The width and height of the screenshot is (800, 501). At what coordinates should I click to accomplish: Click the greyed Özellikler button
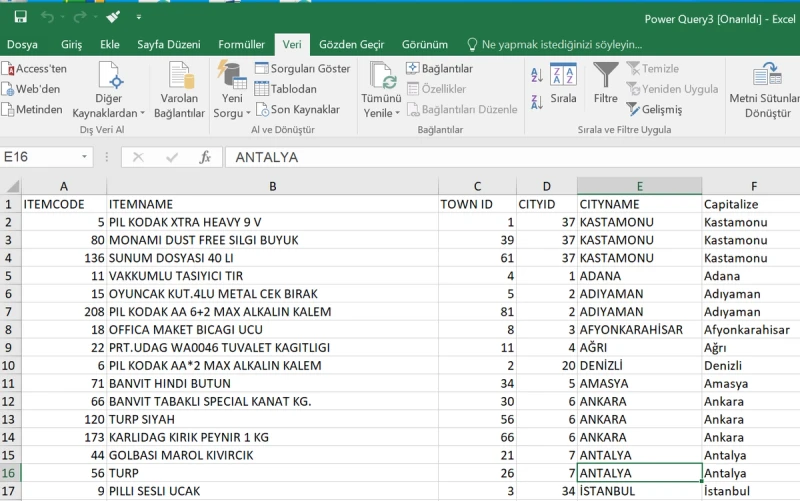click(437, 89)
